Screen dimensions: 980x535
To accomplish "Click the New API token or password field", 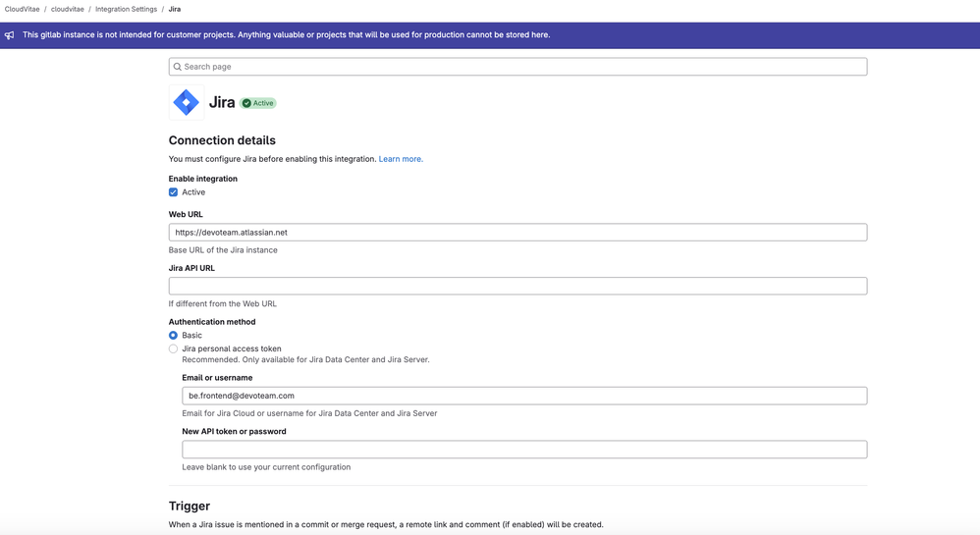I will coord(524,450).
